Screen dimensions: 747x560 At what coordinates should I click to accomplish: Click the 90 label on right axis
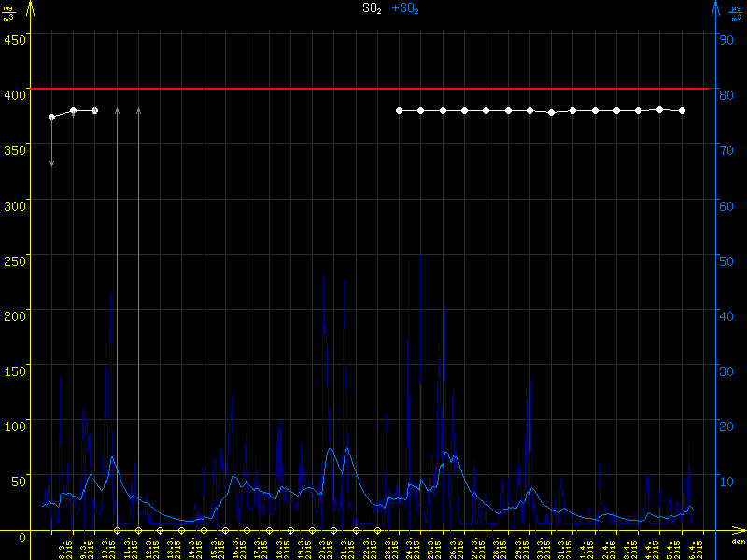pyautogui.click(x=725, y=39)
